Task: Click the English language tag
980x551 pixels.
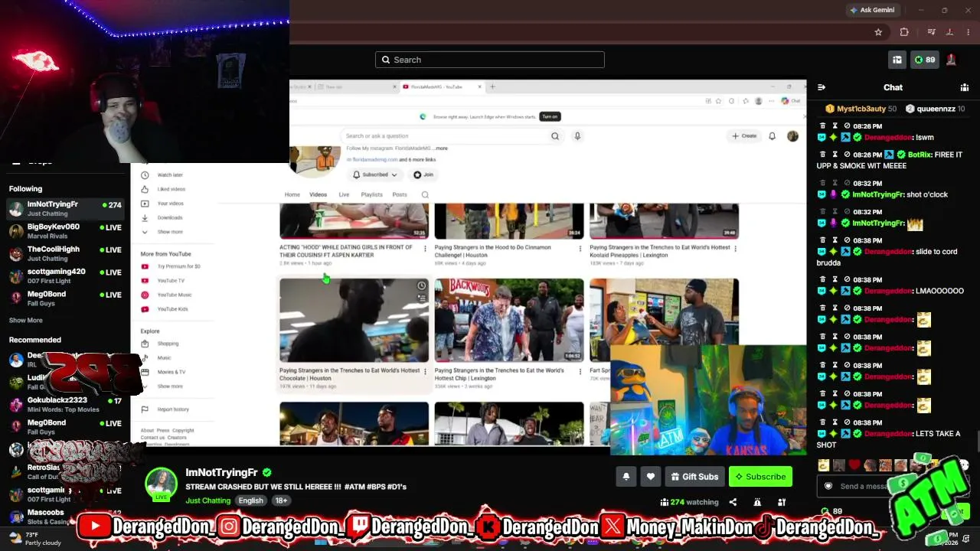Action: [x=250, y=500]
